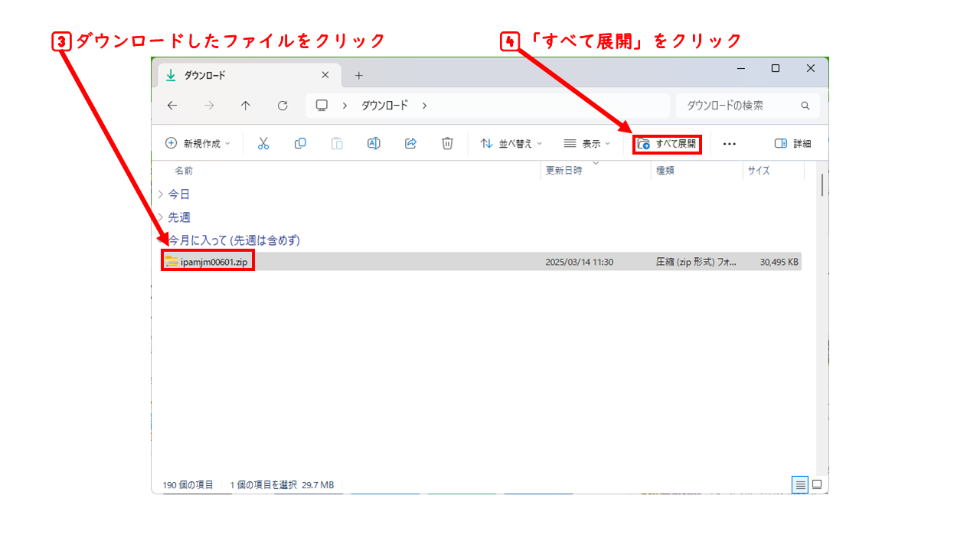The width and height of the screenshot is (980, 551).
Task: Click the Cut scissors icon
Action: [x=263, y=143]
